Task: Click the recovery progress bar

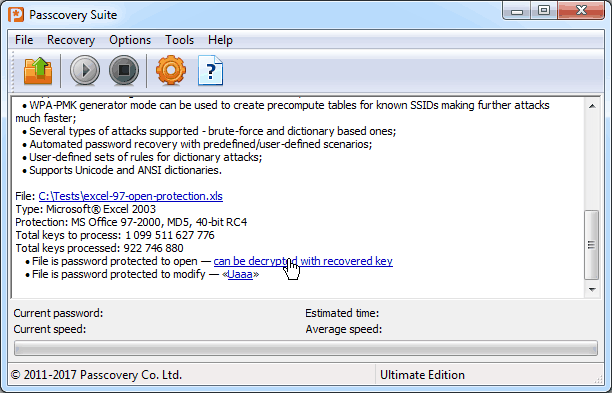Action: click(x=306, y=348)
